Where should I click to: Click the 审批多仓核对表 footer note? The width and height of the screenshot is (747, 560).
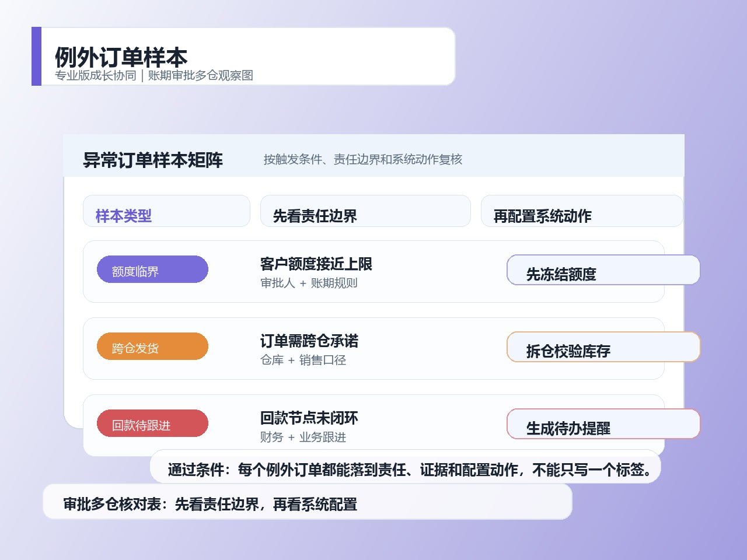coord(308,501)
